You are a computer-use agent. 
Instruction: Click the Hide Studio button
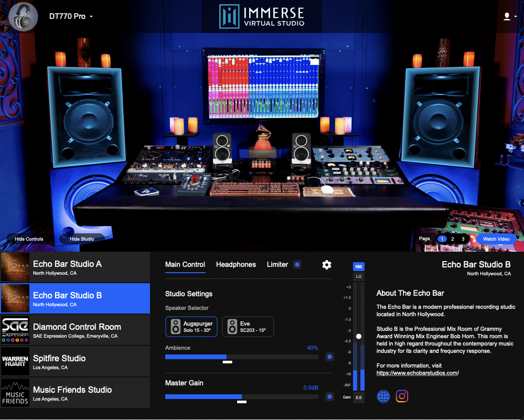coord(82,239)
